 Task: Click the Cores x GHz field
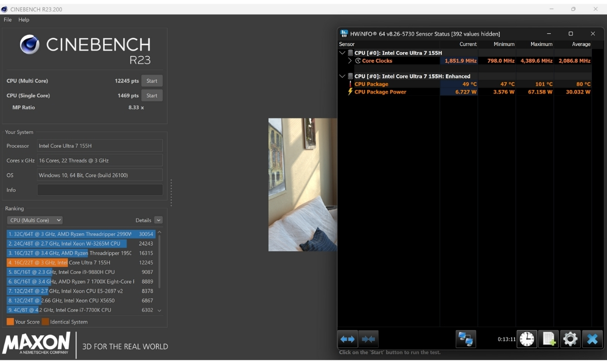100,160
